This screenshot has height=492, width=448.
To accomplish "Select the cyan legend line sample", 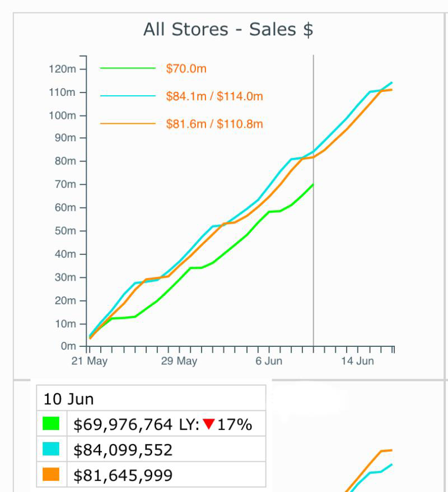I will (128, 96).
